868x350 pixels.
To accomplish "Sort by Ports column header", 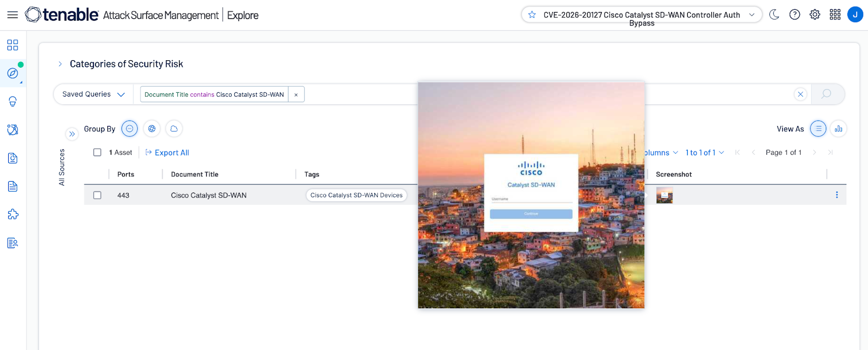I will point(126,174).
